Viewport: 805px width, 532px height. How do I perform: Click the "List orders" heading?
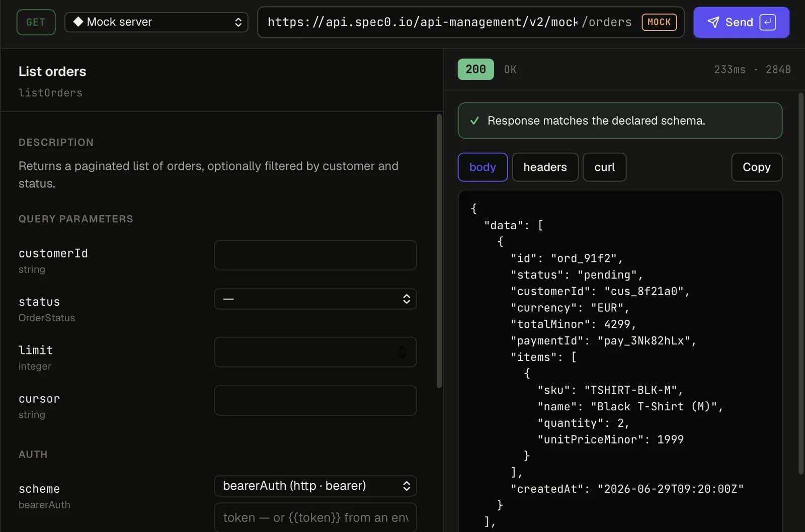(x=52, y=71)
